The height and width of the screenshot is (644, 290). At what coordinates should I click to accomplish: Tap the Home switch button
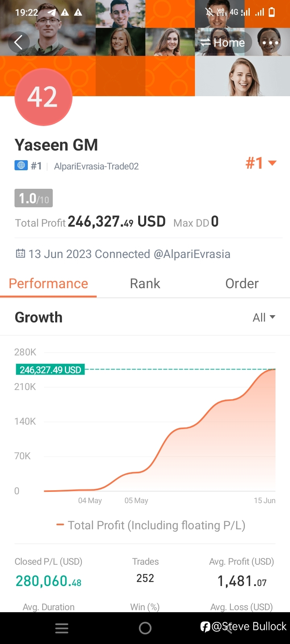(x=223, y=42)
